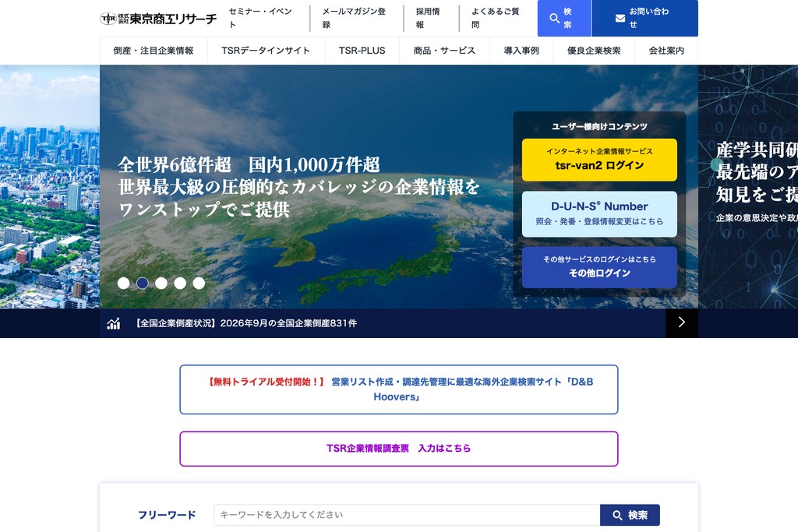Open 会社案内 menu item

[x=666, y=51]
